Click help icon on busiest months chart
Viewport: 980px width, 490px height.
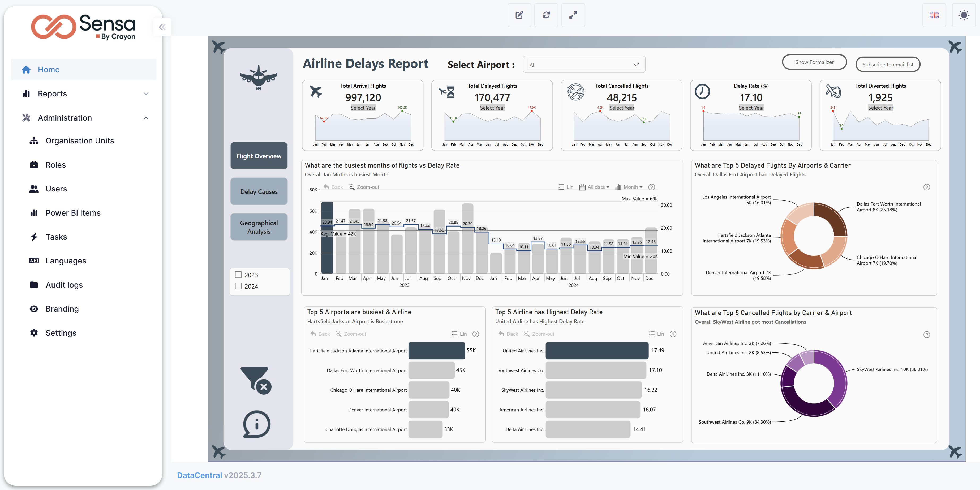[651, 187]
